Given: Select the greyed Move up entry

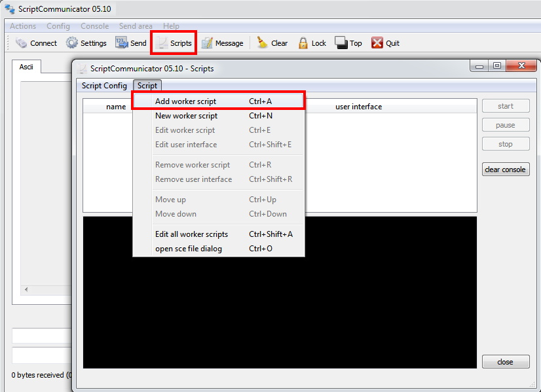Looking at the screenshot, I should coord(218,200).
